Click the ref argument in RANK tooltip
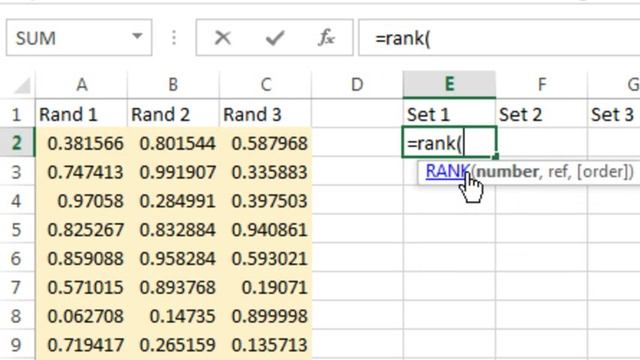This screenshot has height=360, width=640. tap(559, 171)
